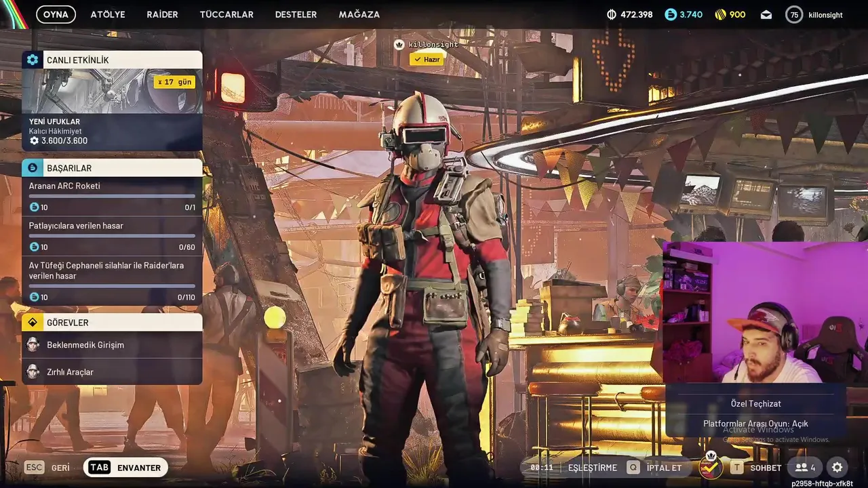Open the SOHBET chat
Screen dimensions: 868x488
(766, 468)
